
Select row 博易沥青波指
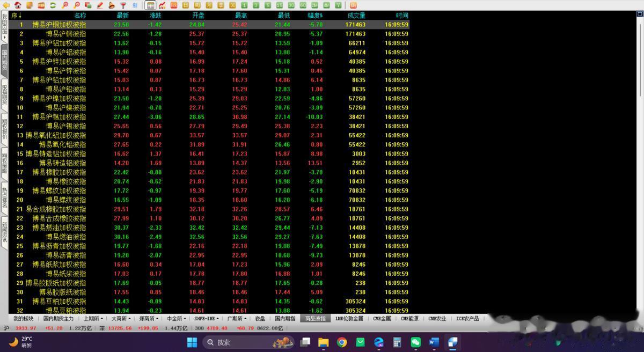[x=210, y=255]
